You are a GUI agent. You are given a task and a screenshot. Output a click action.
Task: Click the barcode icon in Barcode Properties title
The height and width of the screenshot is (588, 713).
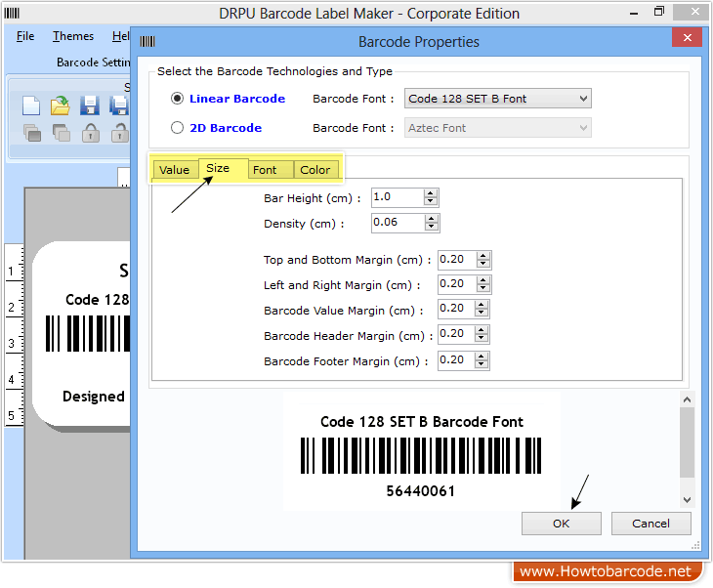(147, 42)
